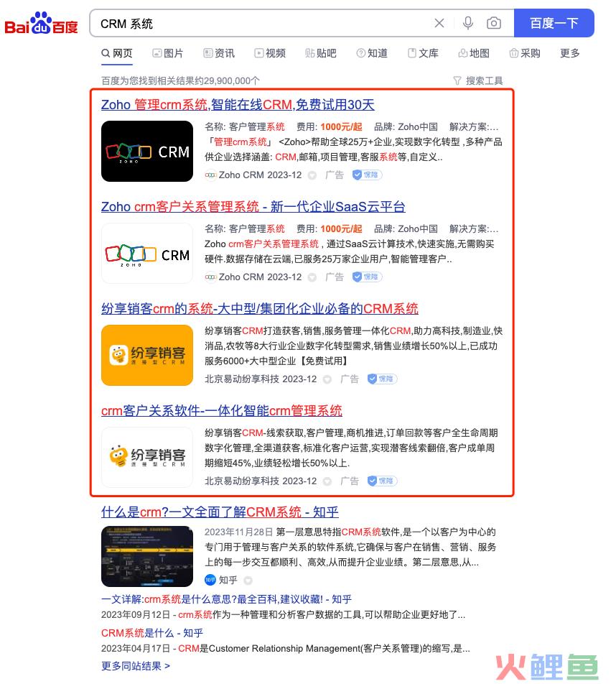Click the 百度一下 search button

554,23
